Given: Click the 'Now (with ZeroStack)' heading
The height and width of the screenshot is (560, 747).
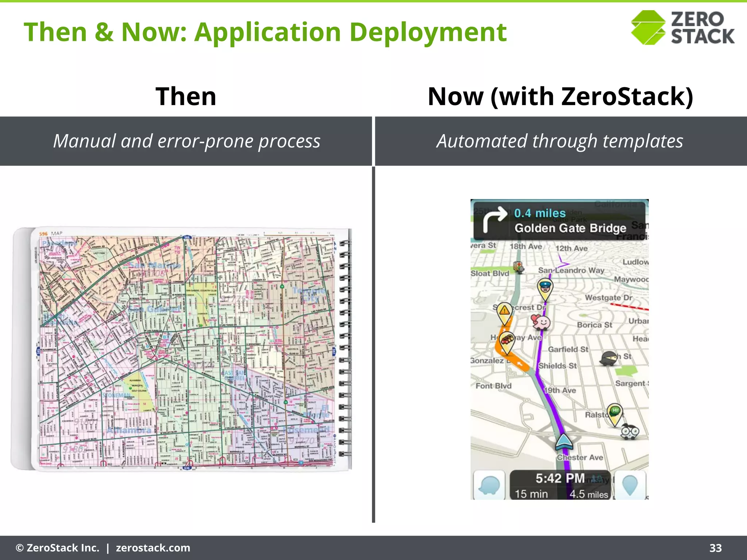Looking at the screenshot, I should point(560,97).
